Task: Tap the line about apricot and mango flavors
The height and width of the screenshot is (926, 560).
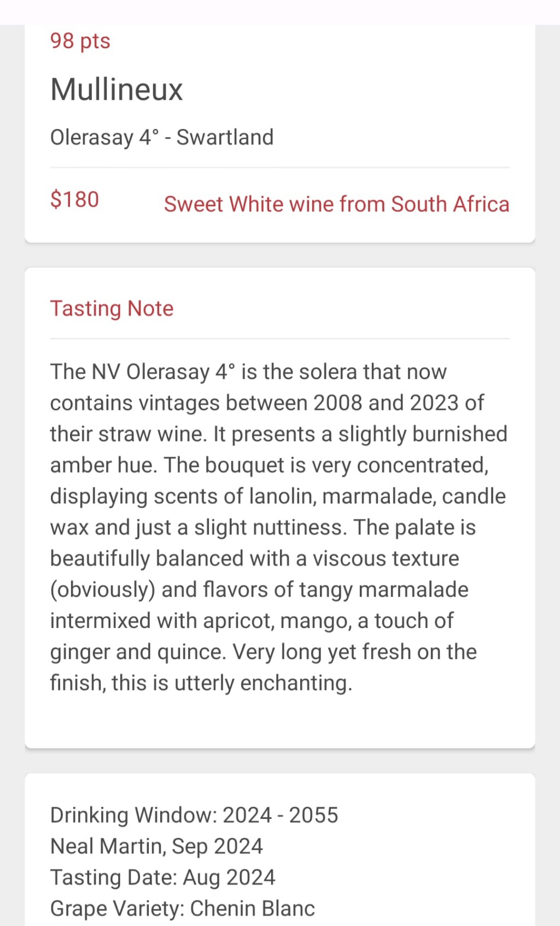Action: (252, 621)
